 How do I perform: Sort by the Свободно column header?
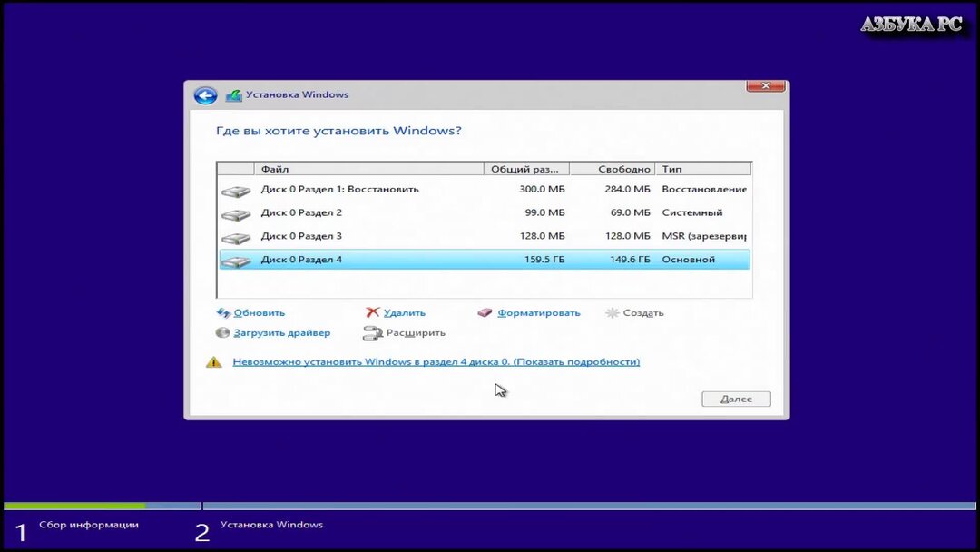coord(612,169)
